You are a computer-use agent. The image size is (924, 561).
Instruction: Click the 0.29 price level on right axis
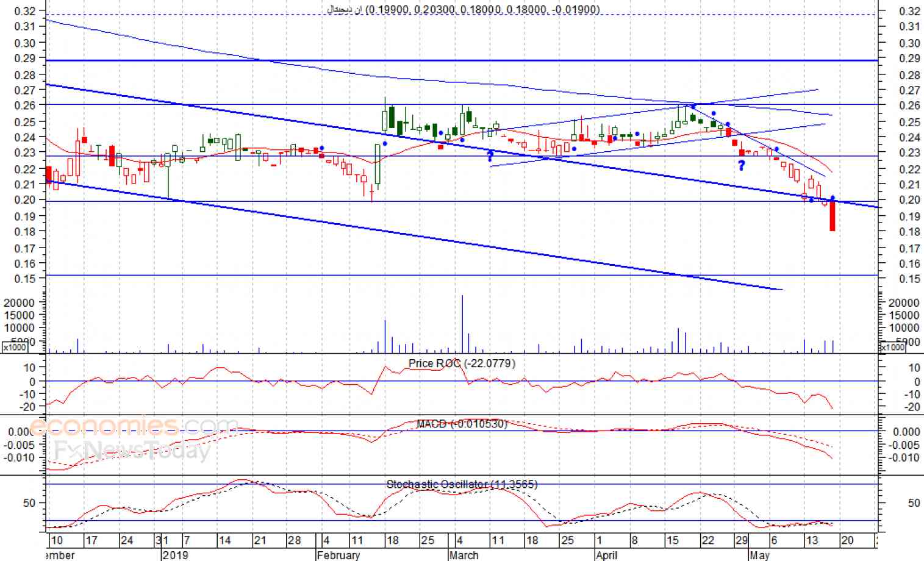[x=909, y=59]
